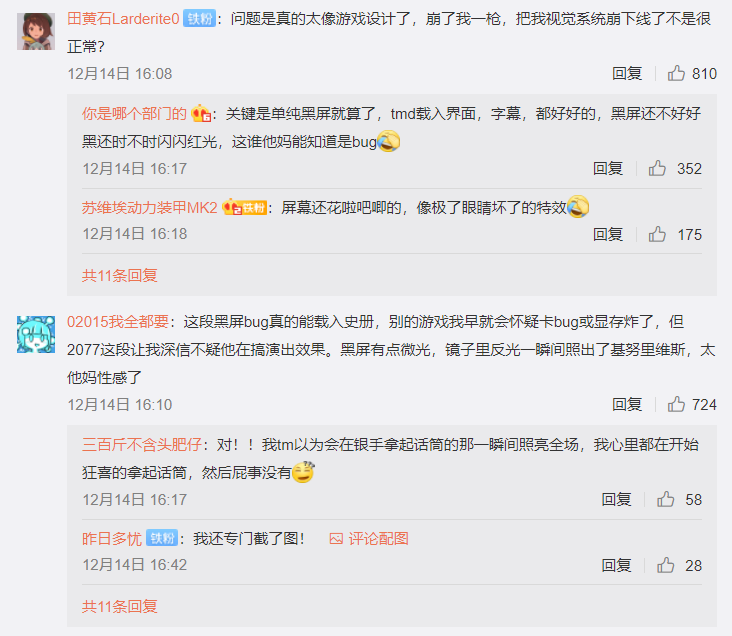Click the crown badge beside 你是哪个部门的
This screenshot has height=636, width=732.
(201, 113)
